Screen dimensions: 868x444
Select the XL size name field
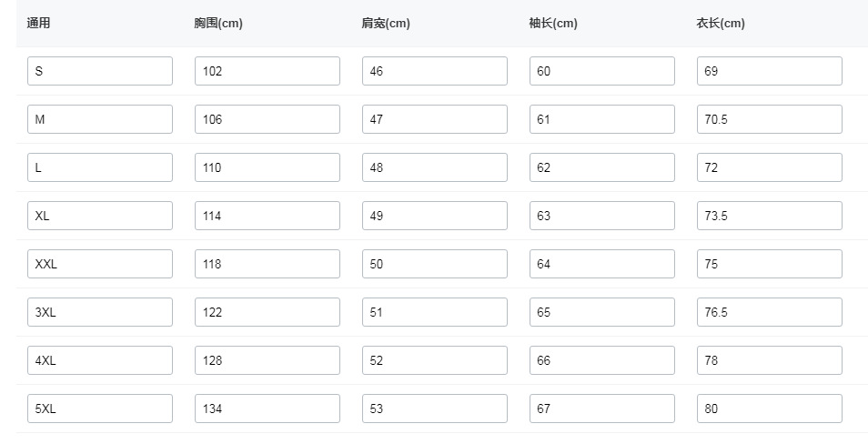pos(100,216)
